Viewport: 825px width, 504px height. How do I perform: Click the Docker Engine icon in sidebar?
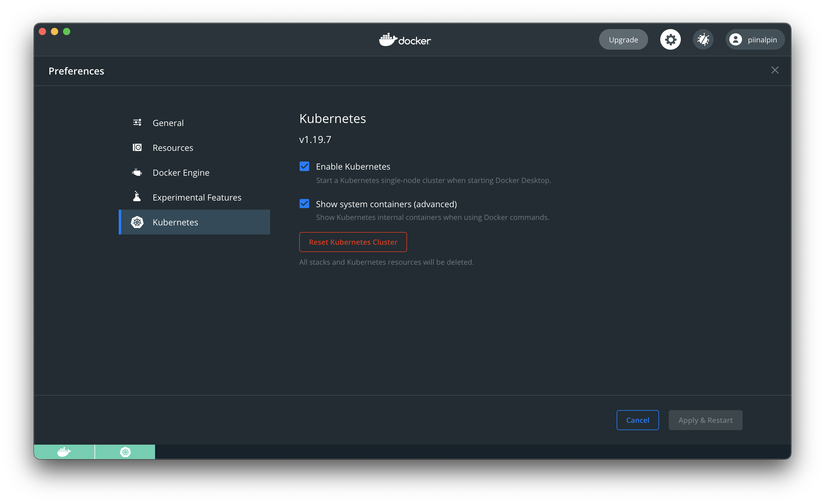[x=137, y=172]
